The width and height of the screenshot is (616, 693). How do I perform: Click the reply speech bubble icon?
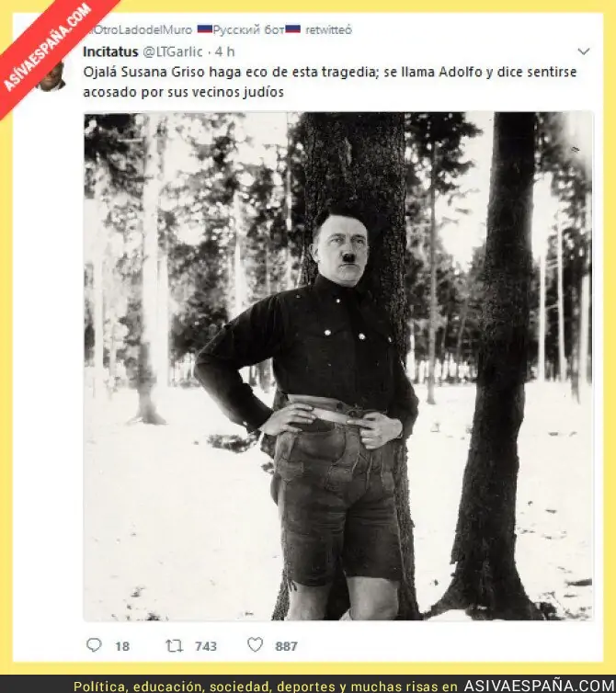pyautogui.click(x=94, y=645)
